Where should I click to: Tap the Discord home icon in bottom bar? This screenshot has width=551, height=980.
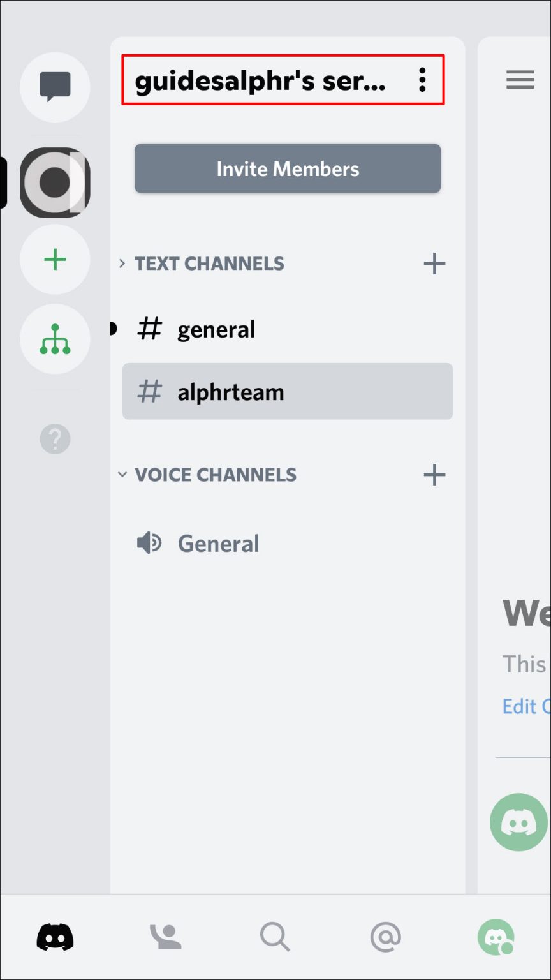tap(55, 935)
